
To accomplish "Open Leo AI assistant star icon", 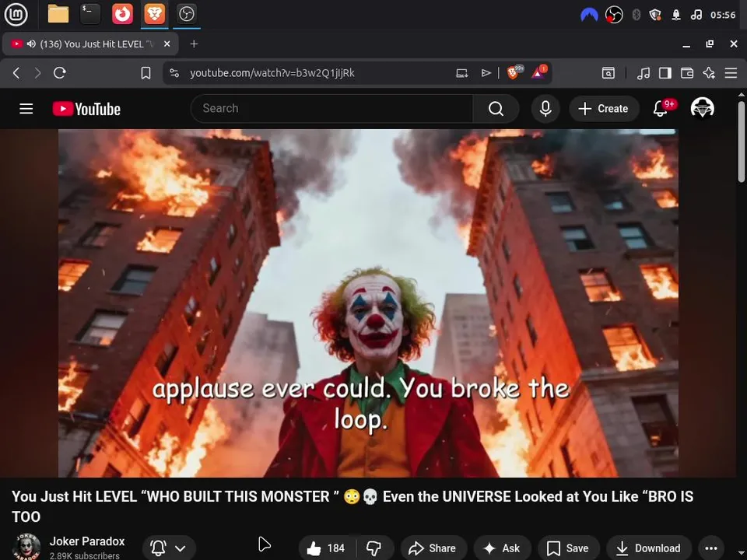I will (x=709, y=73).
